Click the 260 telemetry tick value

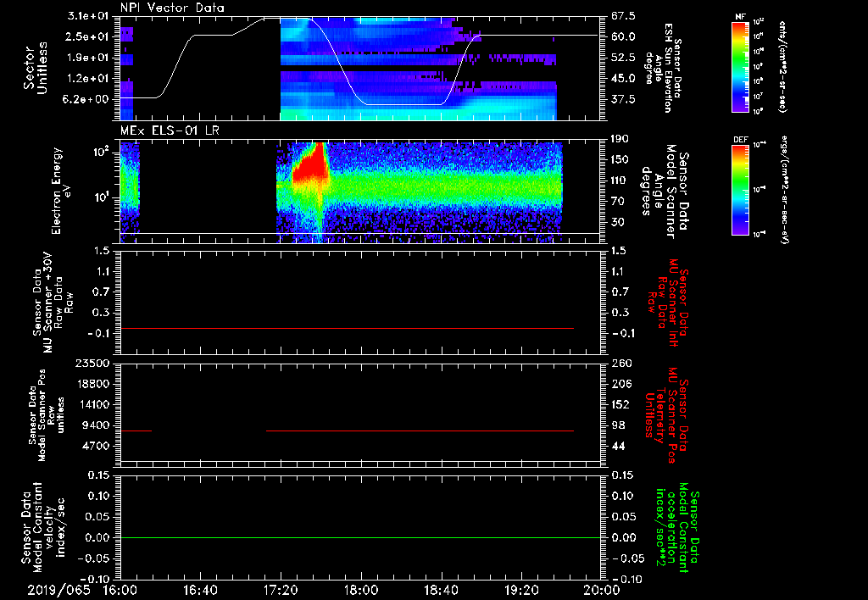(x=621, y=364)
